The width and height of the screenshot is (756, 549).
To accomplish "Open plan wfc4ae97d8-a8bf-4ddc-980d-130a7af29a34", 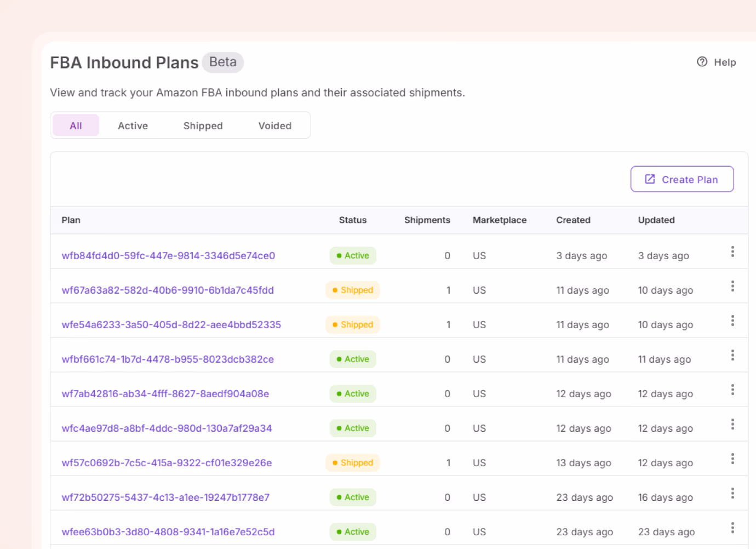I will pyautogui.click(x=167, y=428).
